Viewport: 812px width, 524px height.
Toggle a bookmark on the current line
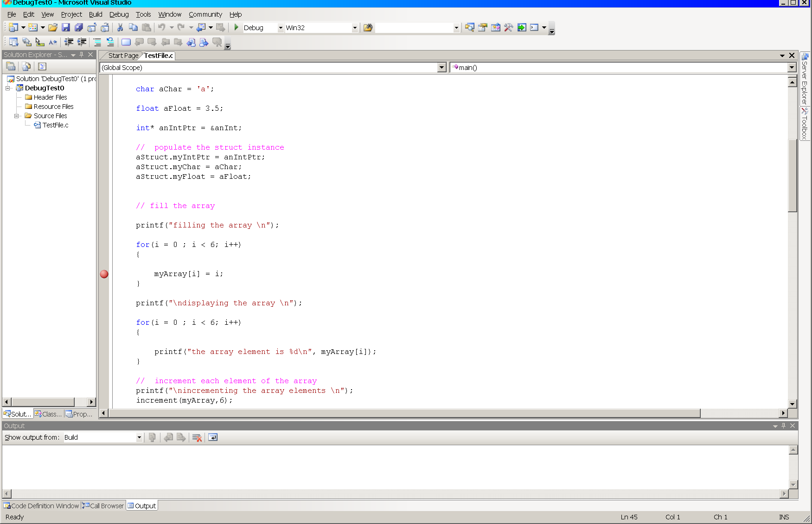point(126,42)
